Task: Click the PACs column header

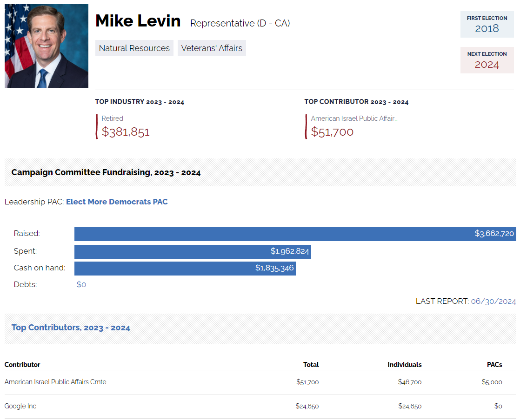Action: point(494,365)
